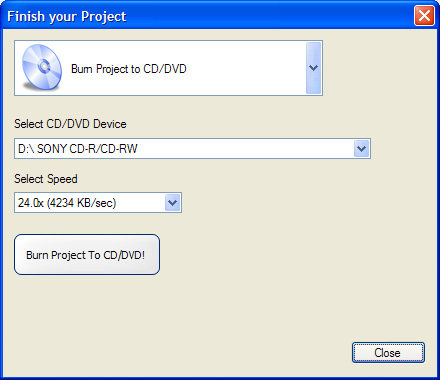Select the 'Burn Project to CD/DVD' option text
440x380 pixels.
129,69
